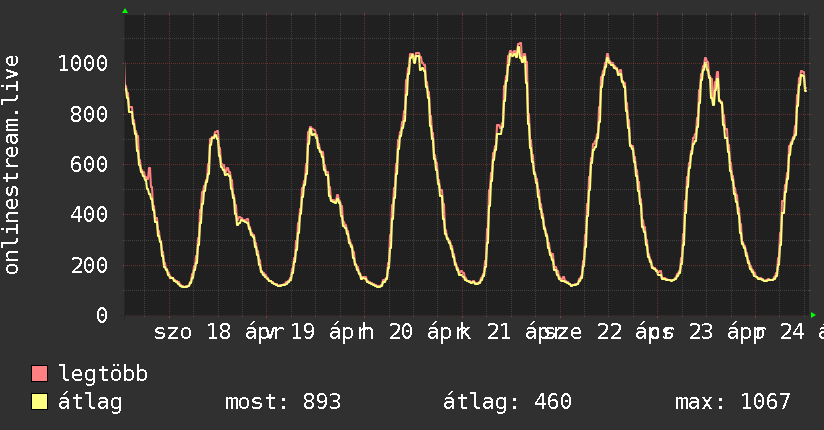
Task: Click the 800 label on Y axis
Action: (89, 114)
